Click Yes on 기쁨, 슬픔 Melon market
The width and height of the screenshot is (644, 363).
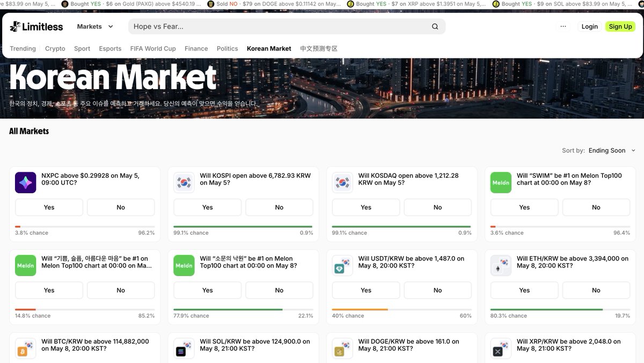tap(49, 290)
